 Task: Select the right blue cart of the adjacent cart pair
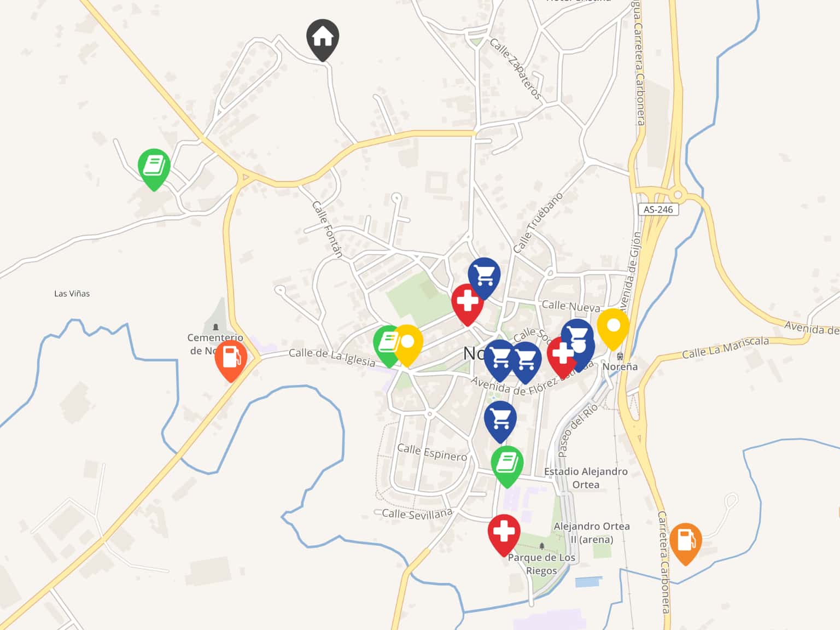point(527,362)
